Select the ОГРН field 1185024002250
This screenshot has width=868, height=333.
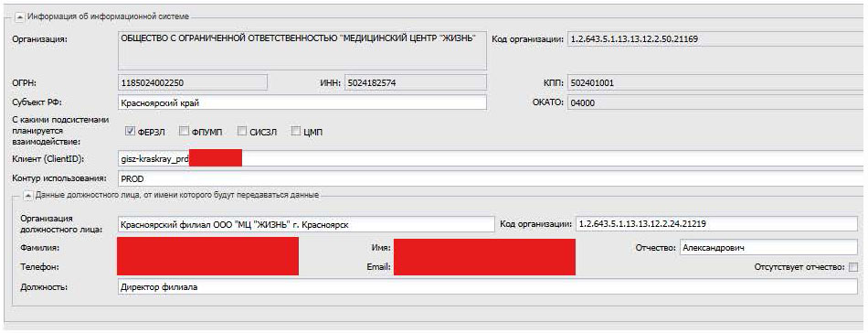coord(193,82)
